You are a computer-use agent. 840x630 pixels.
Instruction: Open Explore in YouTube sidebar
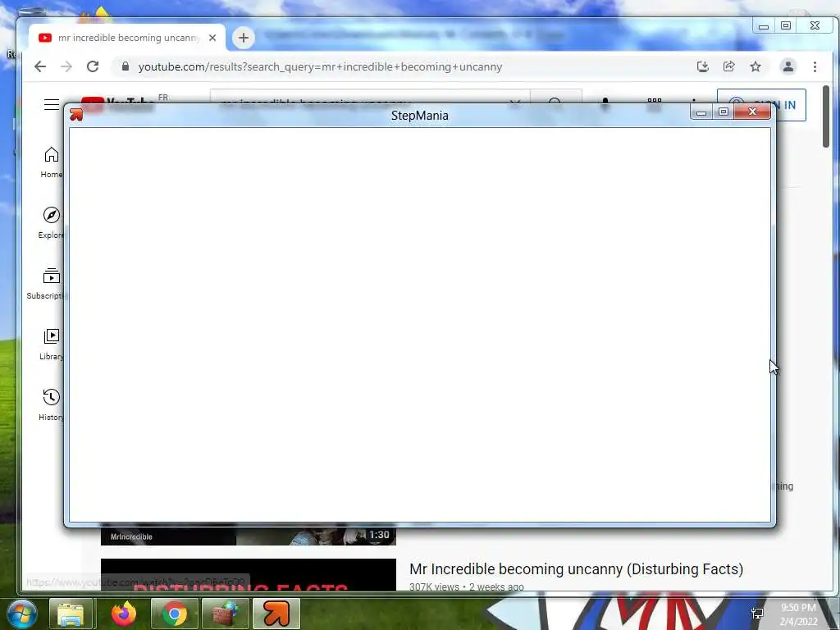(x=52, y=223)
